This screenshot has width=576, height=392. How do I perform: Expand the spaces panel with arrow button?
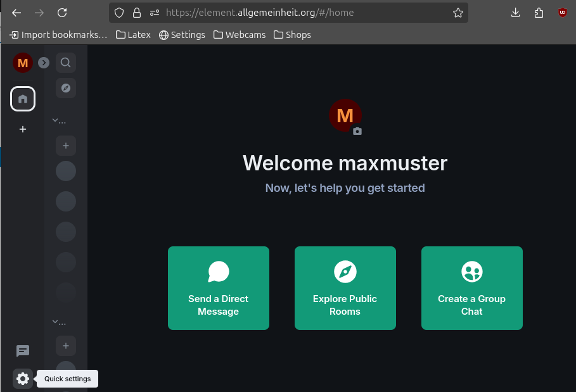[44, 63]
